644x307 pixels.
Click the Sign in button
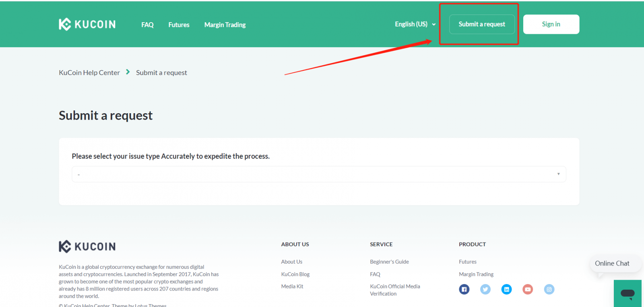551,24
